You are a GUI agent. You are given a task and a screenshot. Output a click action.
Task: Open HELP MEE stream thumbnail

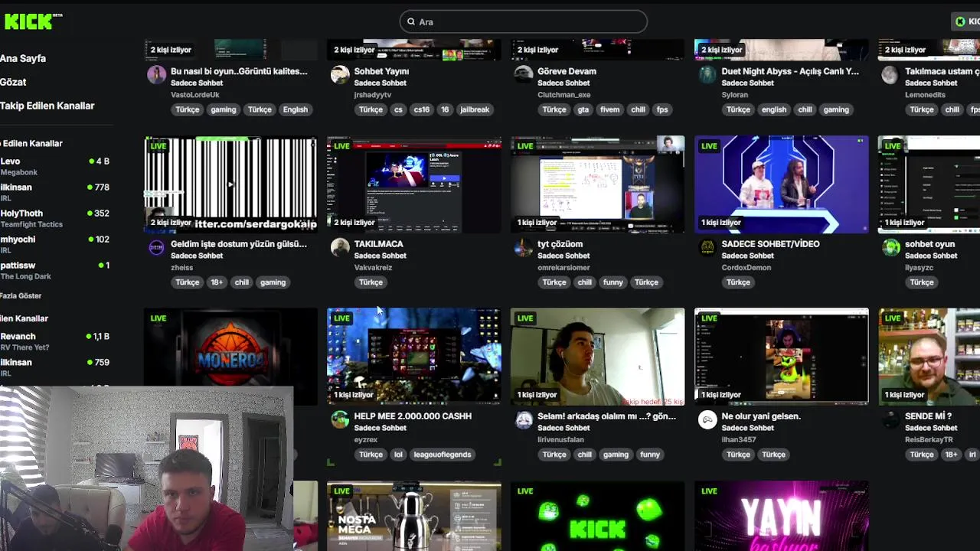414,356
